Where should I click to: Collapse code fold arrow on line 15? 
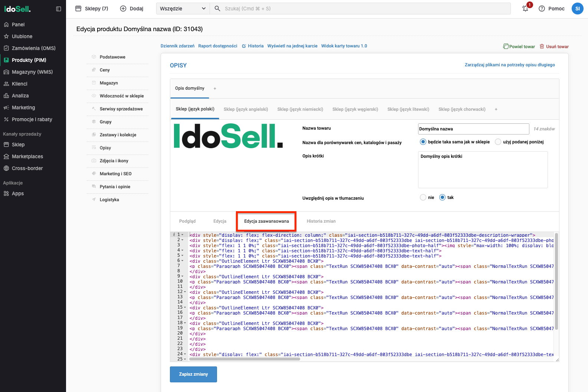(185, 308)
